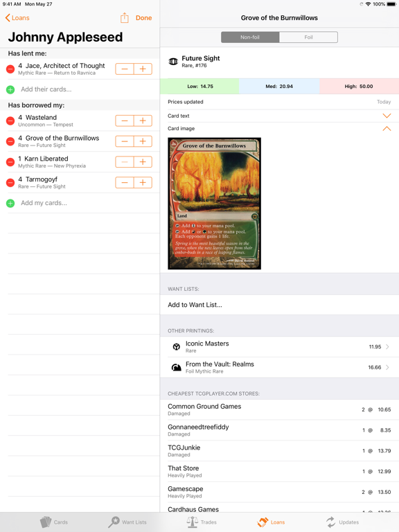
Task: Tap the Prices updated row
Action: [279, 102]
